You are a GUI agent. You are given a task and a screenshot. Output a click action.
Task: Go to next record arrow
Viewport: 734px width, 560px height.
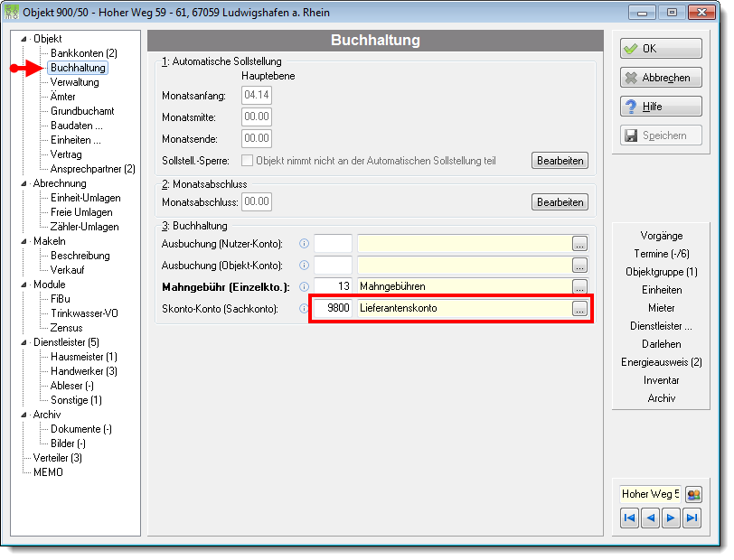tap(671, 518)
